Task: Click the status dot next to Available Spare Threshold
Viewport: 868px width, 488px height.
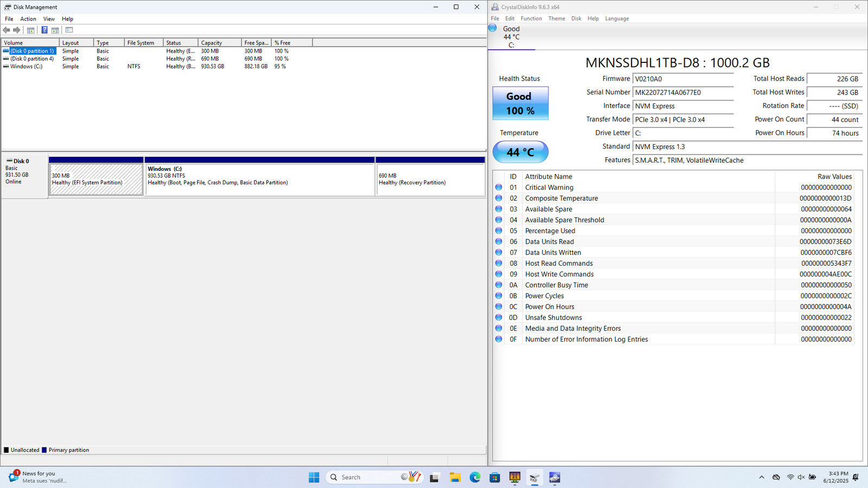Action: click(499, 220)
